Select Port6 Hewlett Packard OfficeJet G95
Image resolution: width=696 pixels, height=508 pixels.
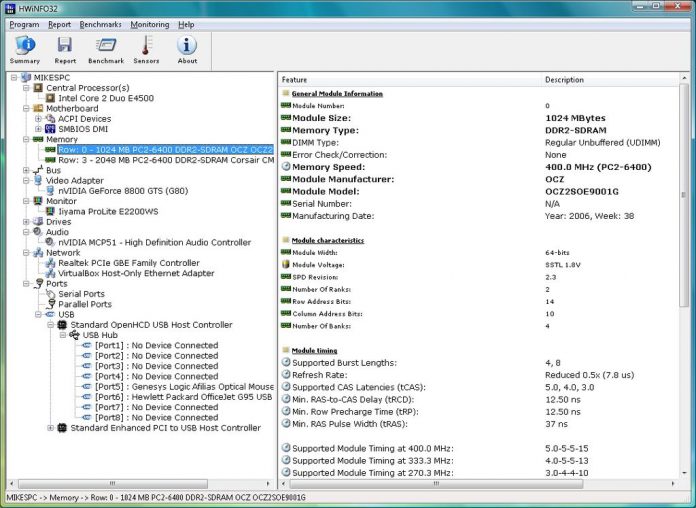pos(183,397)
